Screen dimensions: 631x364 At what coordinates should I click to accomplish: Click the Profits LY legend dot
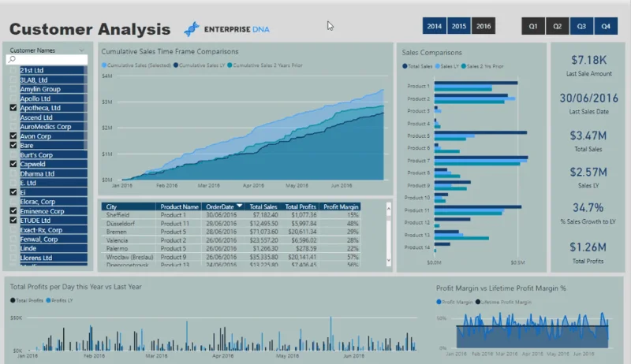click(48, 300)
